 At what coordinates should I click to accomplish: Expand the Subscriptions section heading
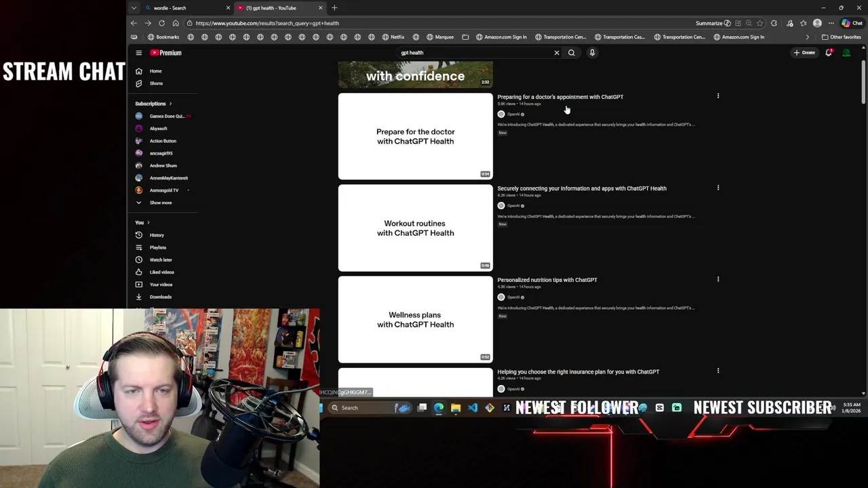pyautogui.click(x=153, y=104)
